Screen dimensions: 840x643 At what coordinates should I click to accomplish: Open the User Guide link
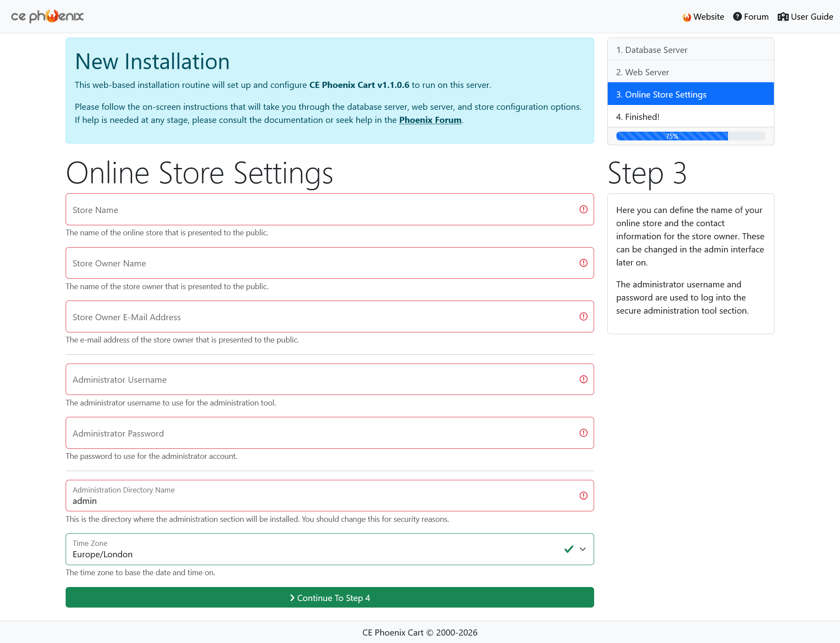pyautogui.click(x=805, y=17)
